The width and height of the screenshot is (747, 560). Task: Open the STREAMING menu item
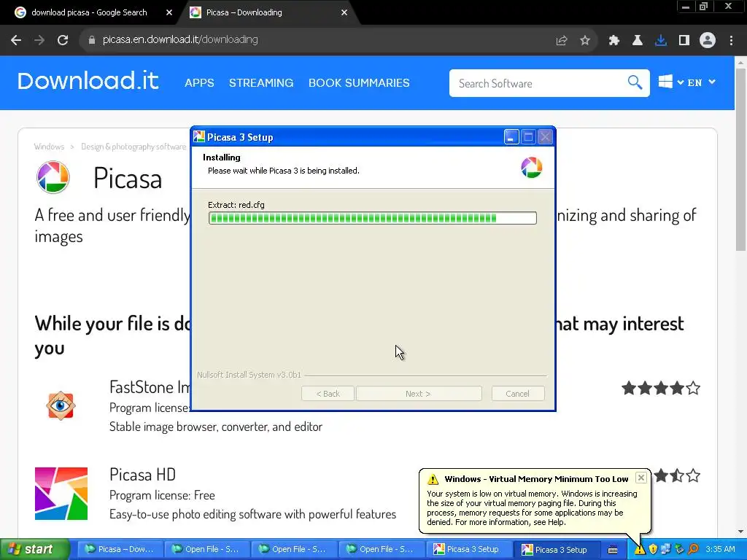[x=261, y=83]
